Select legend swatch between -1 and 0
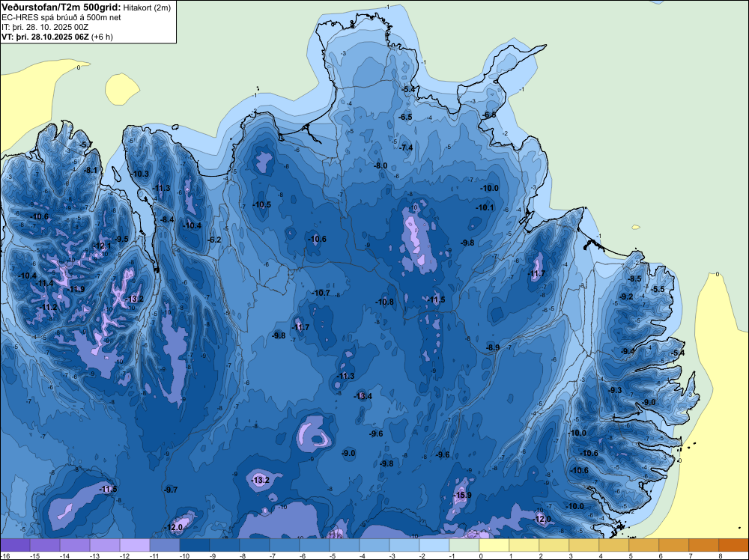 point(464,545)
